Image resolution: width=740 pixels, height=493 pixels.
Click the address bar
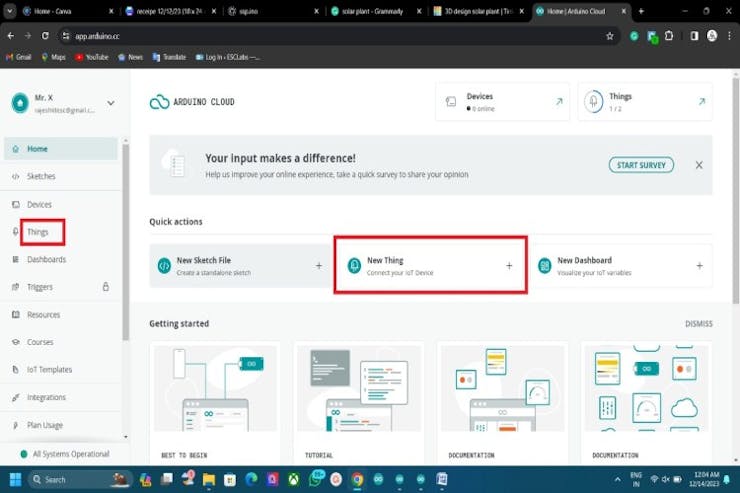337,36
